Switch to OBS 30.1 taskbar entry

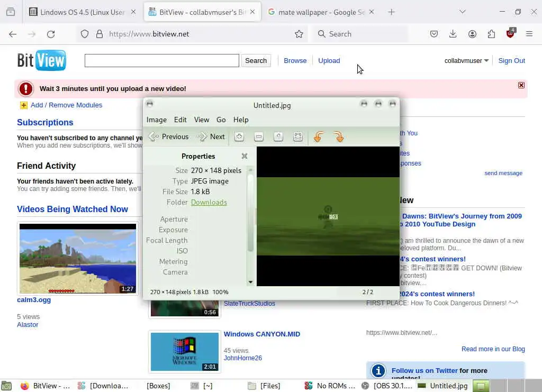(387, 386)
